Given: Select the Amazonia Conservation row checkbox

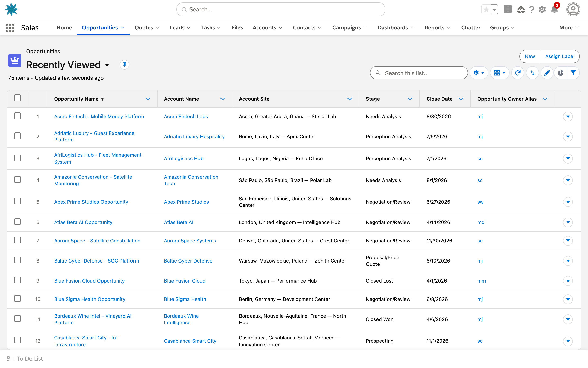Looking at the screenshot, I should tap(18, 179).
